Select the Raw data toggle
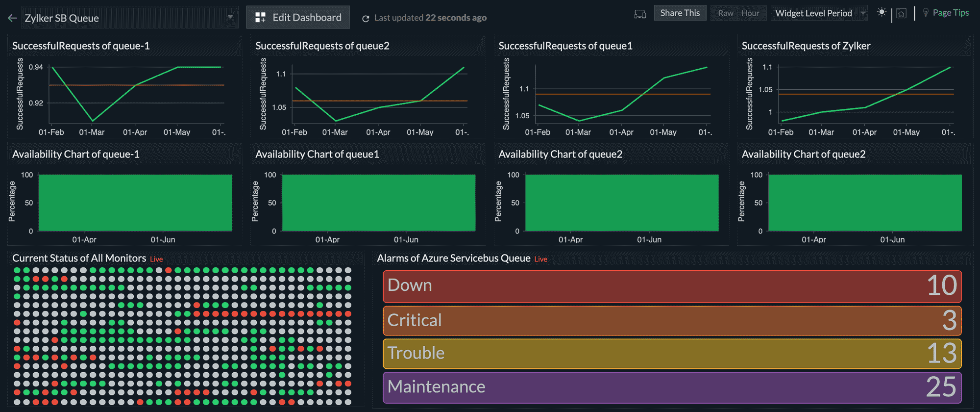Screen dimensions: 980x412 [x=725, y=13]
